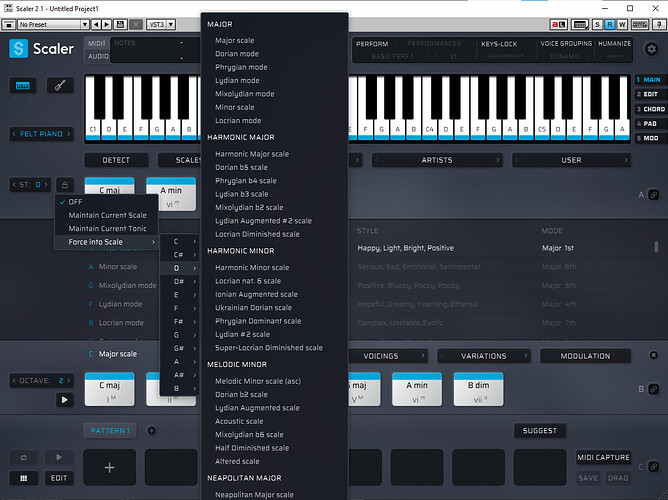Go to previous preset arrow
This screenshot has width=668, height=500.
click(96, 24)
